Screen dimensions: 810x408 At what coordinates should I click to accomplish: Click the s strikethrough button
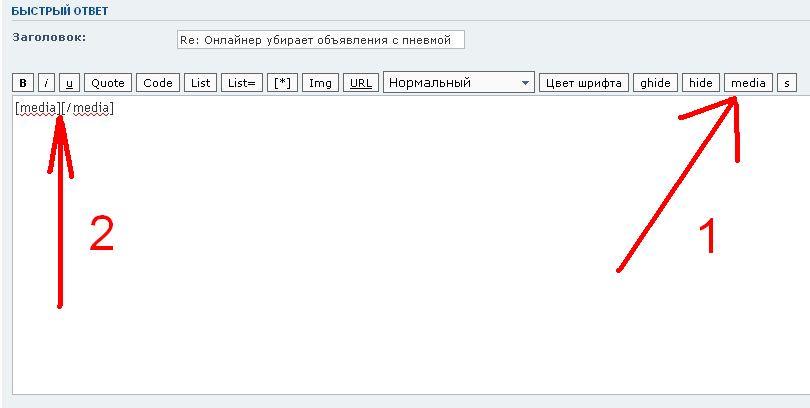coord(787,83)
